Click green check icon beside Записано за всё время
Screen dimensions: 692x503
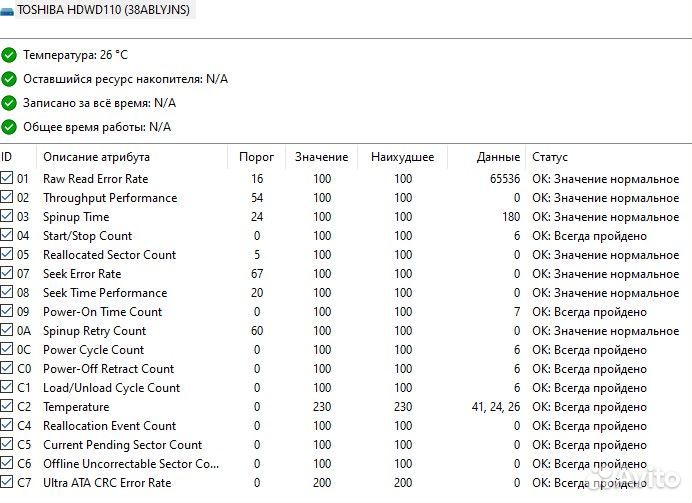(x=9, y=103)
